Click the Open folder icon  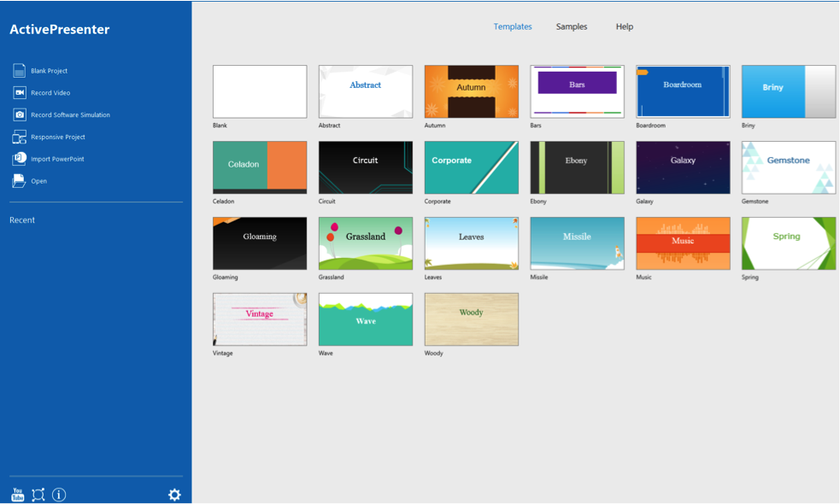click(x=19, y=181)
